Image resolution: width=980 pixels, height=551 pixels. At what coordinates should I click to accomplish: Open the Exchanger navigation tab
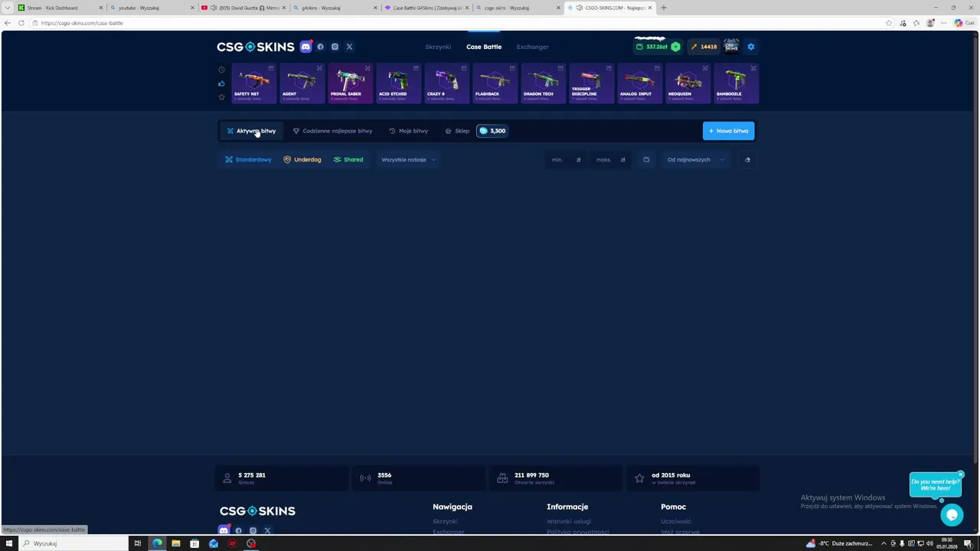[533, 47]
